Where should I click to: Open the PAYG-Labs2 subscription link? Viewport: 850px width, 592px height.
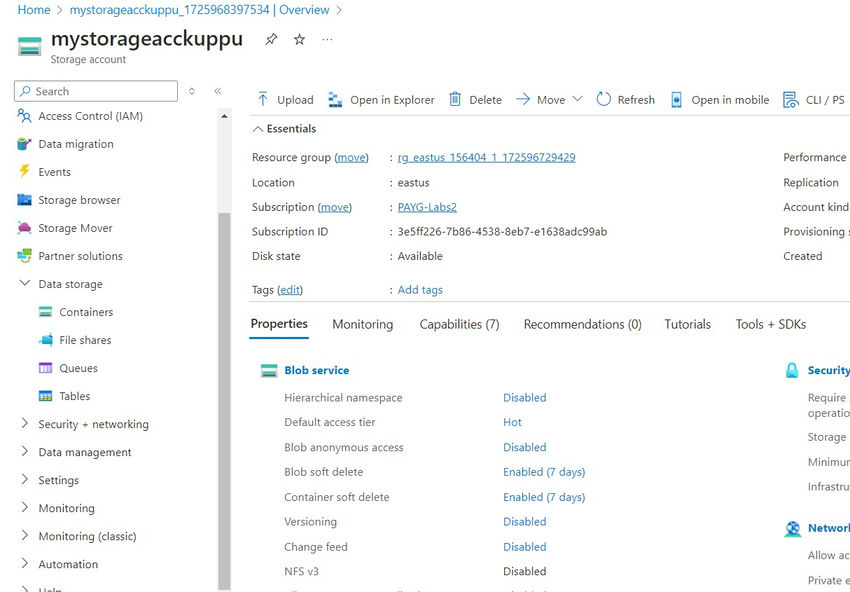[427, 207]
